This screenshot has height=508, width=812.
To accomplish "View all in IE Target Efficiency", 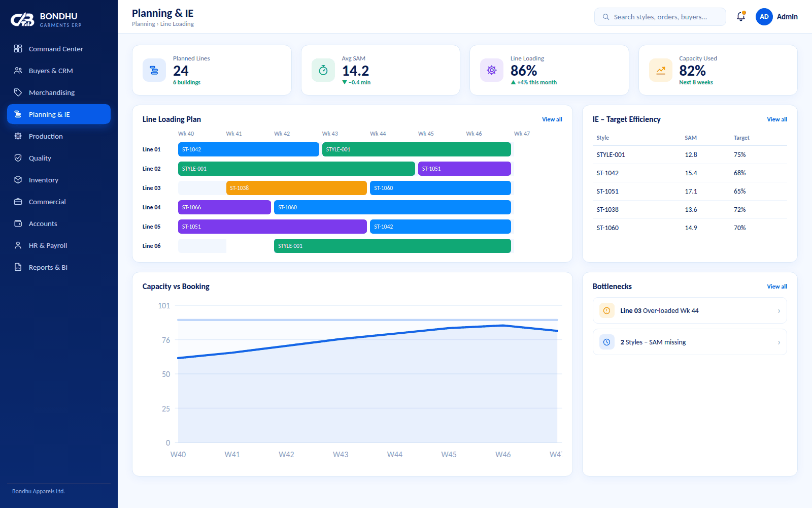I will coord(777,119).
